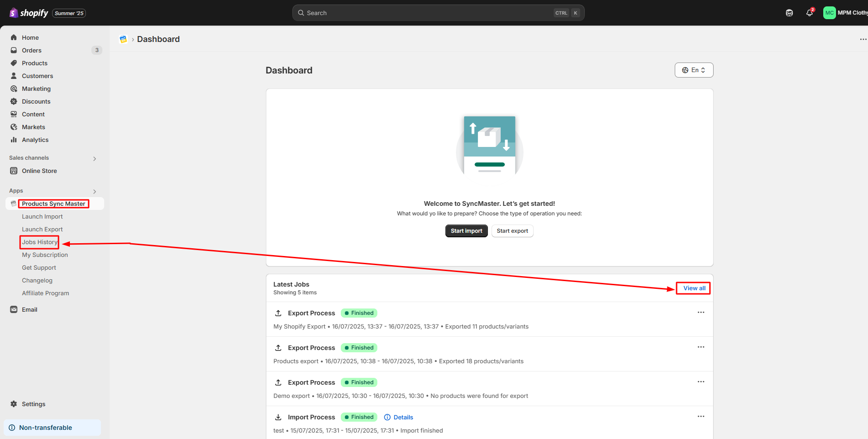Open Details for the test import job
868x439 pixels.
tap(399, 417)
